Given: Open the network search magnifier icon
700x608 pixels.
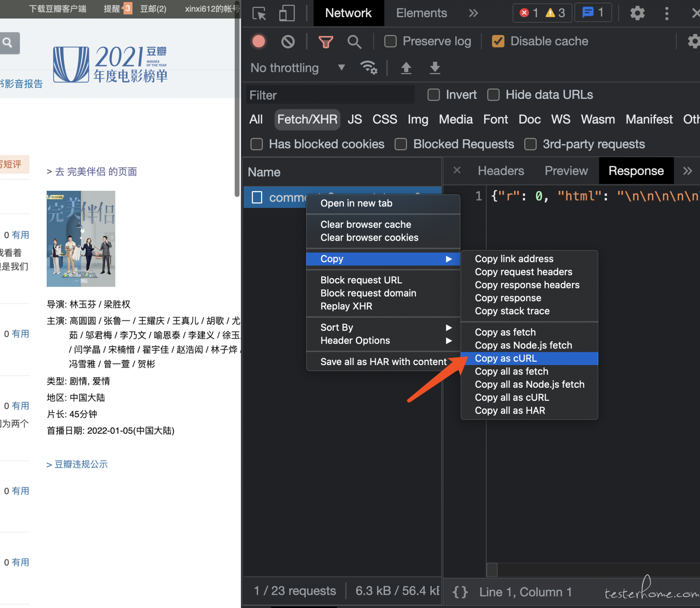Looking at the screenshot, I should click(x=354, y=42).
